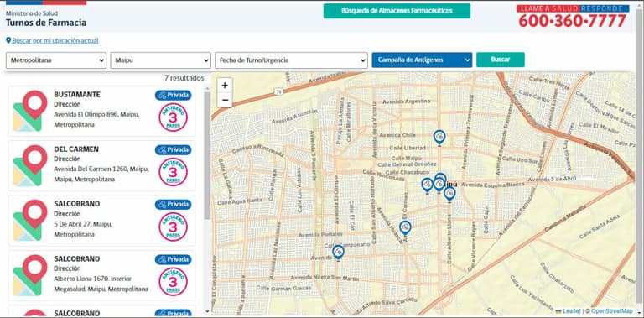Click Antígeno 3 Pasos badge on DEL CARMEN card
Viewport: 644px width, 318px height.
coord(173,172)
